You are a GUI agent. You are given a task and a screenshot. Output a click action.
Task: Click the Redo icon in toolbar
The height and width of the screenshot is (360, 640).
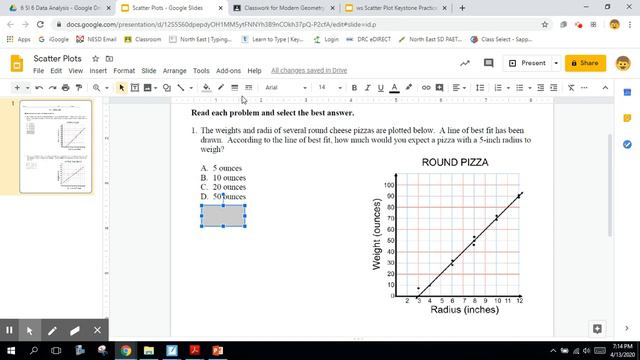click(x=52, y=88)
